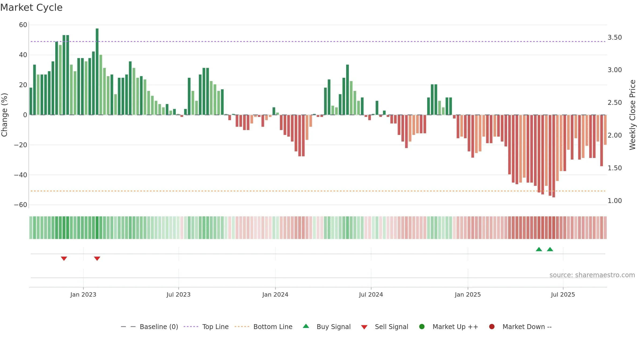
Task: Click the 20 tick on the left axis
Action: coord(23,85)
